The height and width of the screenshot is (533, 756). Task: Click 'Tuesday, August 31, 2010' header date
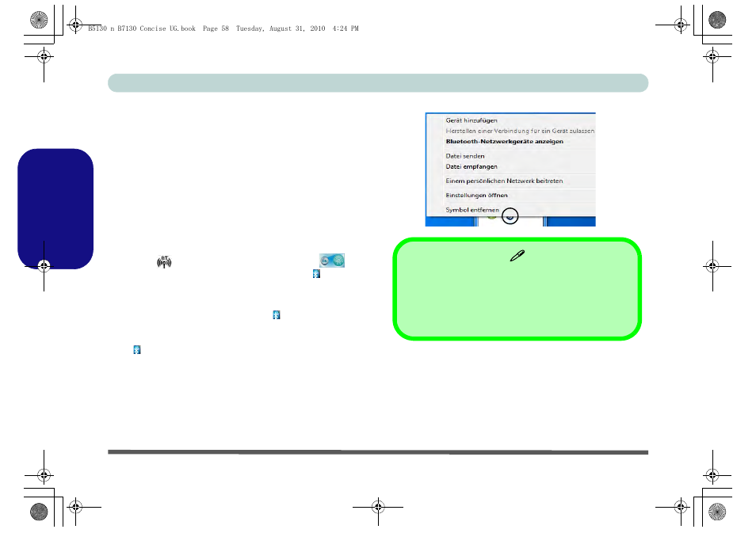(280, 29)
